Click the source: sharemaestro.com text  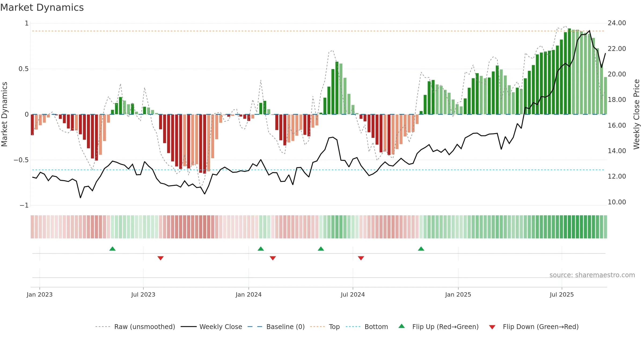coord(592,275)
